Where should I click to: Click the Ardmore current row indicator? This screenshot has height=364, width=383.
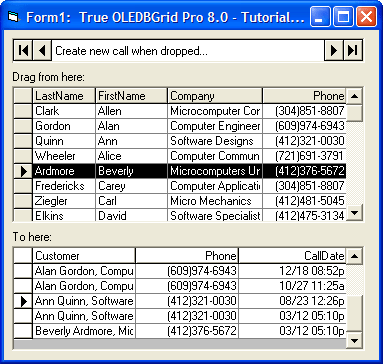pyautogui.click(x=23, y=171)
